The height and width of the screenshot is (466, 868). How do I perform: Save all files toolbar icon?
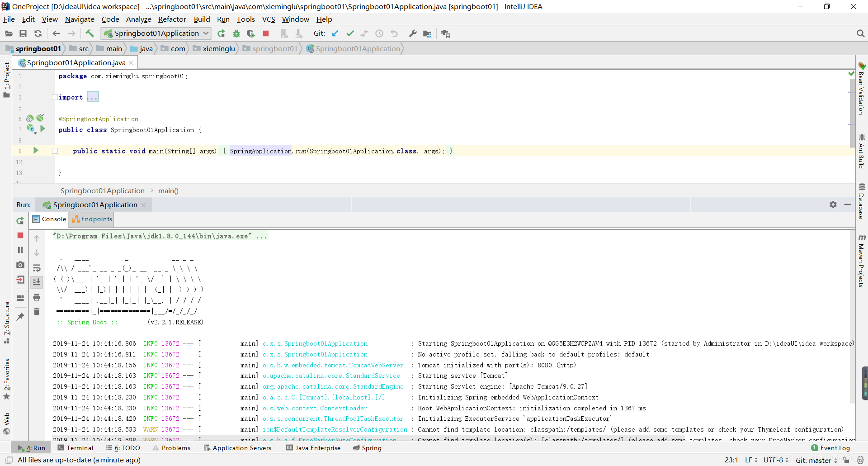[23, 33]
